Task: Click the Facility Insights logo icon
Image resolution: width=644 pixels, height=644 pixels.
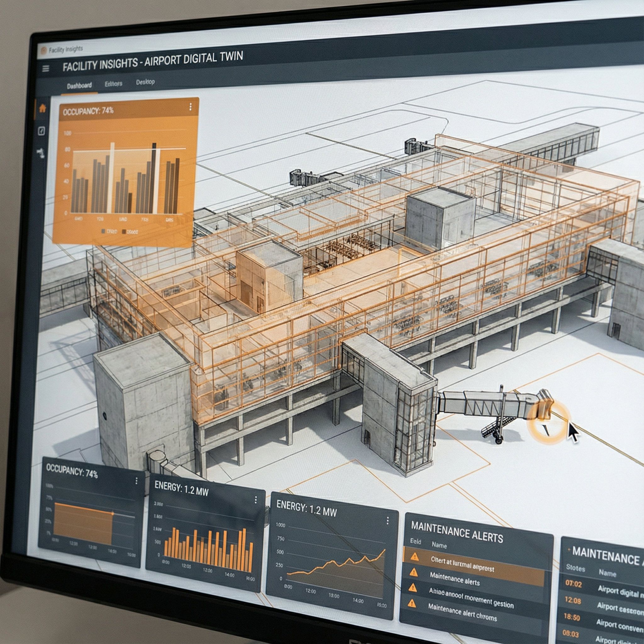Action: pos(43,51)
